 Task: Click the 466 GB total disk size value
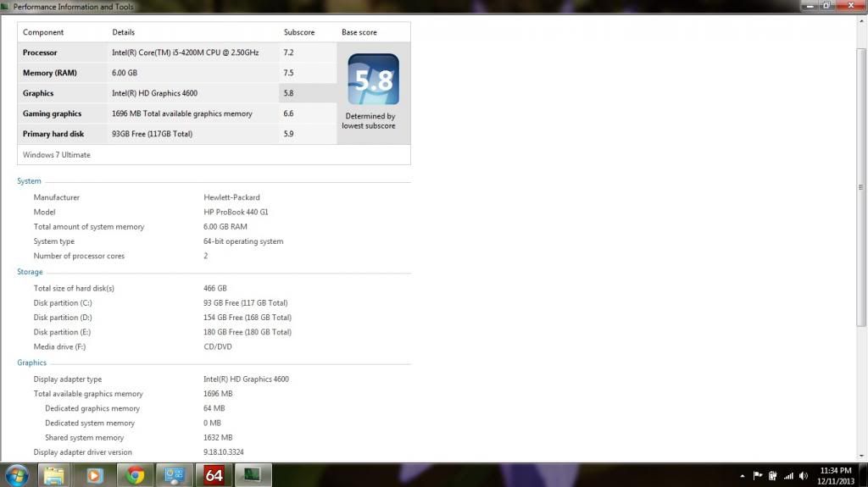(x=214, y=288)
